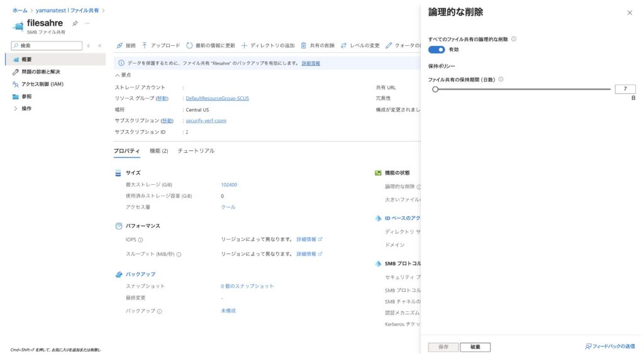The image size is (644, 361).
Task: Open the DefaultResourceGroup-SCUS link
Action: 217,99
